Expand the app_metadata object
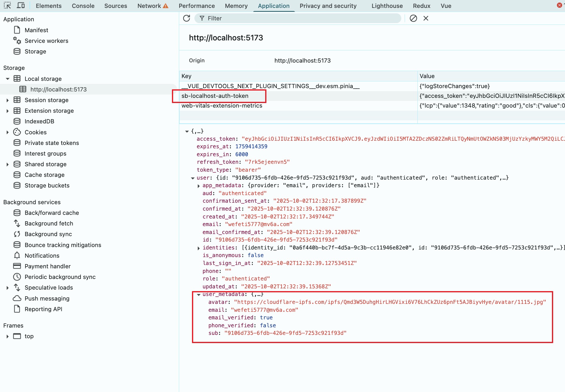This screenshot has width=565, height=392. pos(199,186)
